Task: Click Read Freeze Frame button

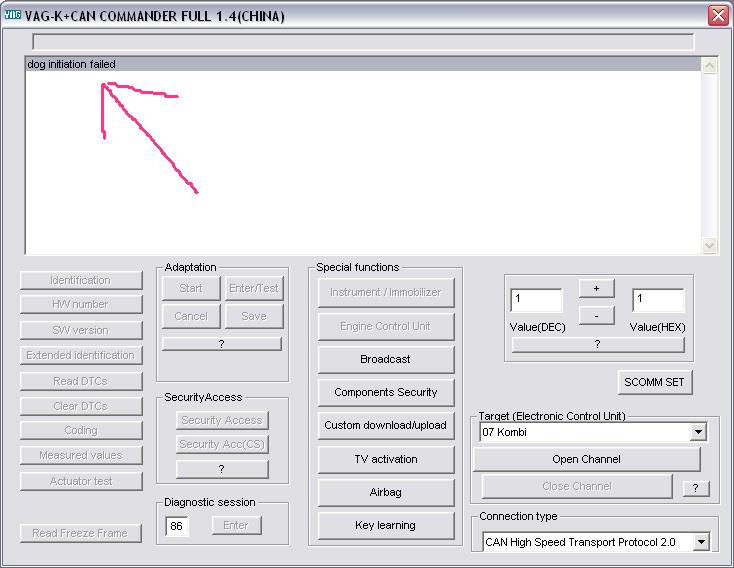Action: click(x=81, y=533)
